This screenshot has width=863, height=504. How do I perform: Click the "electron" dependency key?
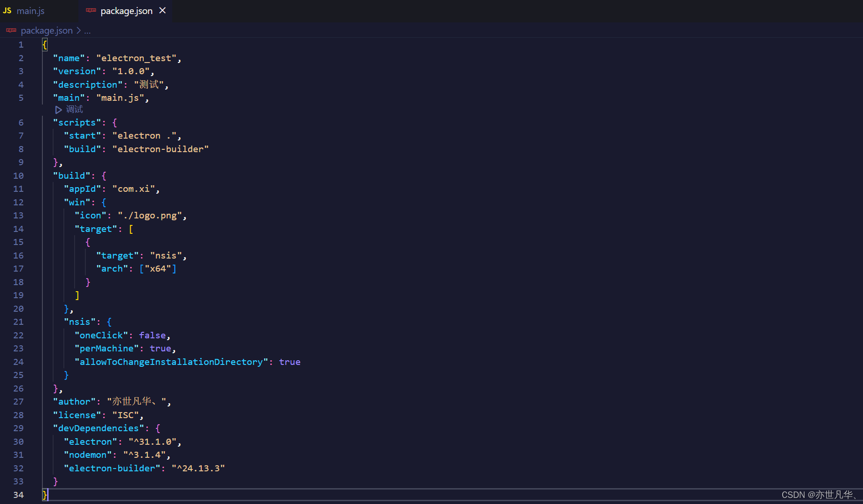(91, 442)
